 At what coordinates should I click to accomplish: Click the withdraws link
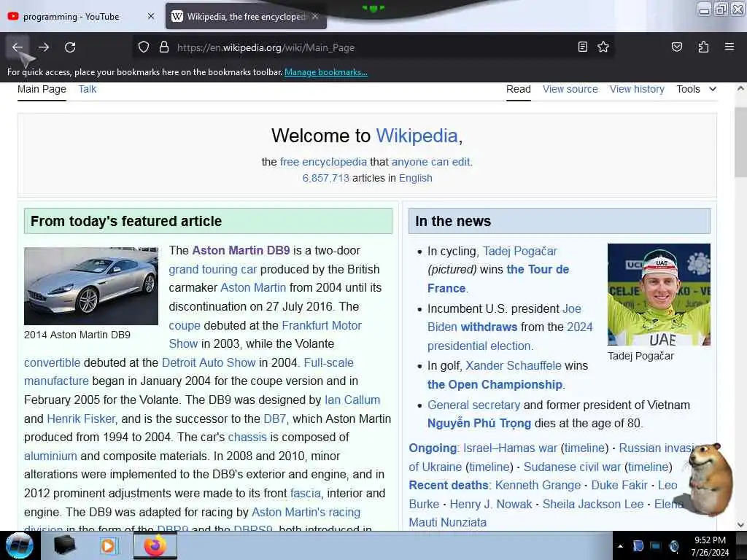[489, 327]
